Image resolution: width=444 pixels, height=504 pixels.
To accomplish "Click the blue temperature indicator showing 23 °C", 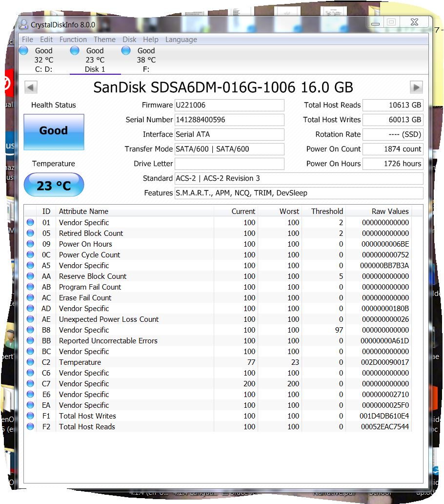I will 54,185.
